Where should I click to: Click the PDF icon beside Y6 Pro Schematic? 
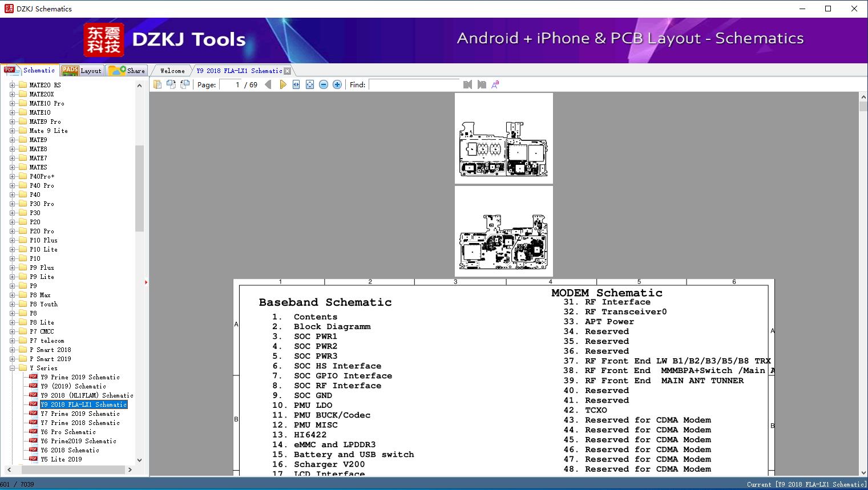pos(33,432)
